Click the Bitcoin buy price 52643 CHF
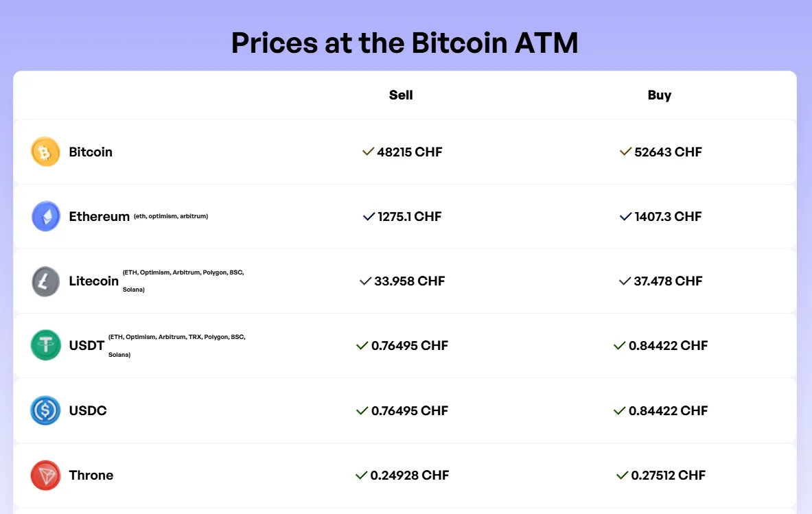The height and width of the screenshot is (514, 812). (x=668, y=152)
